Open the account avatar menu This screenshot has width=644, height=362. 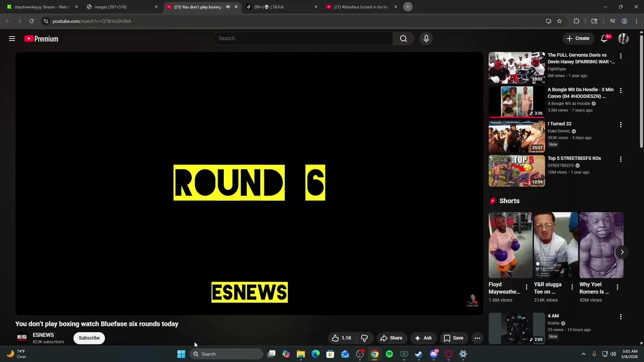(x=624, y=38)
